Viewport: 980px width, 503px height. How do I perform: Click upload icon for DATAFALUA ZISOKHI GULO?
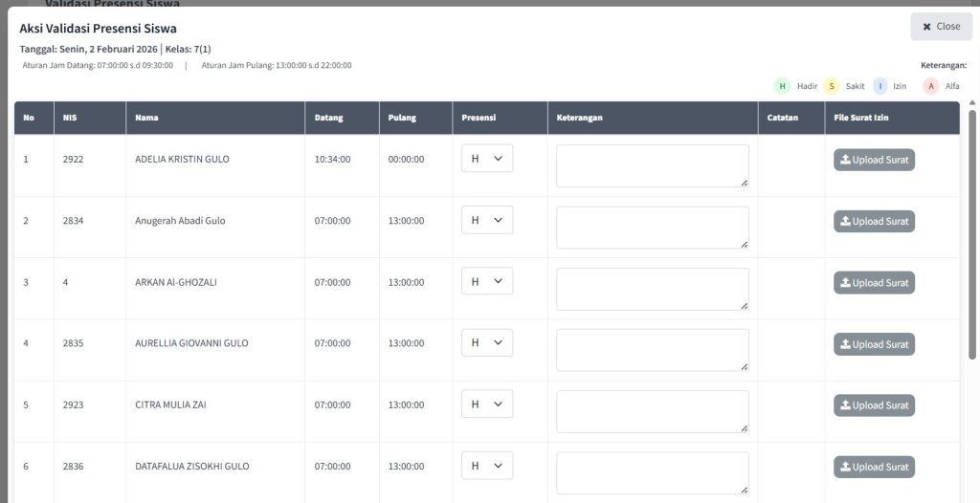tap(846, 467)
